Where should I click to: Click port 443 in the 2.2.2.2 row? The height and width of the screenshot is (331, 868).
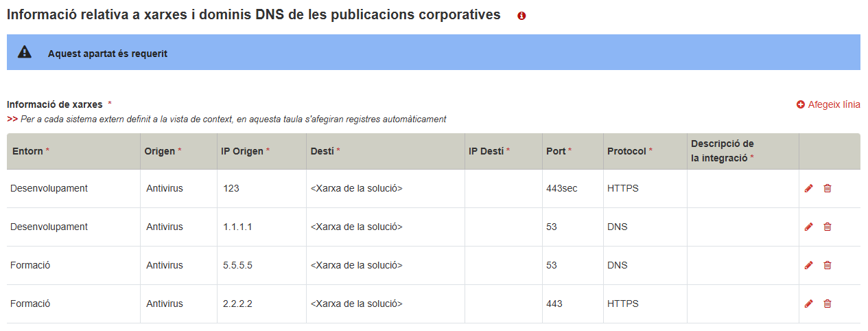point(554,304)
